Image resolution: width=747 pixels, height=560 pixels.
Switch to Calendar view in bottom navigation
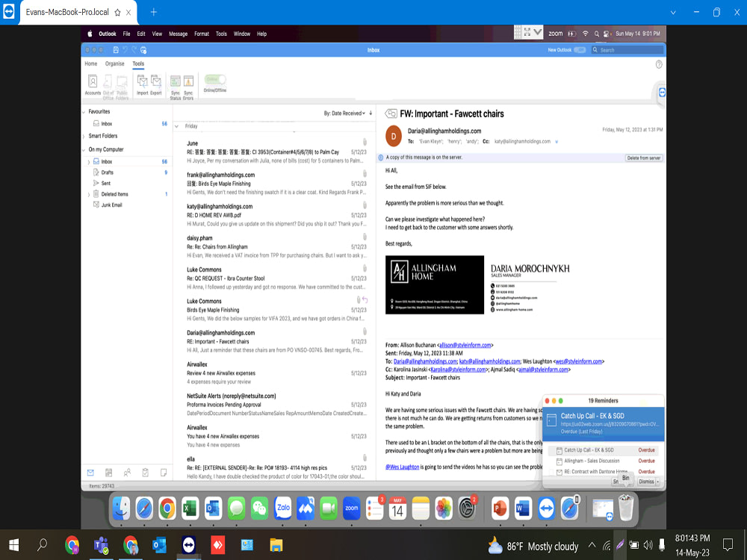[108, 472]
